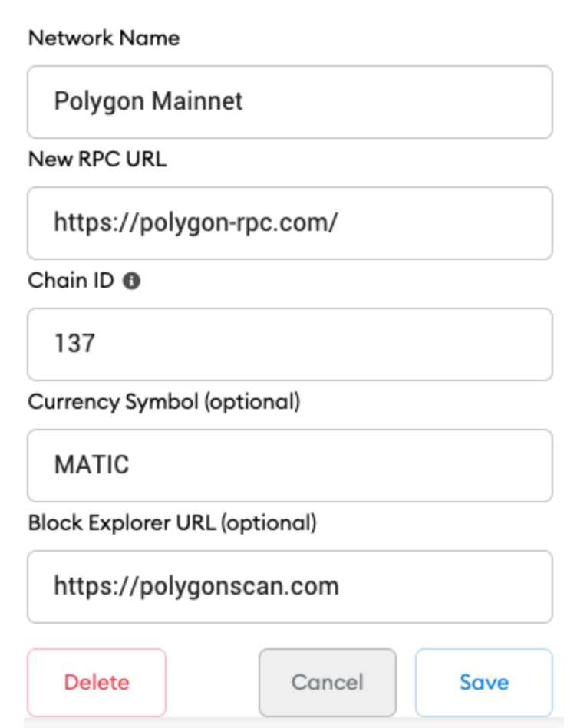This screenshot has width=577, height=728.
Task: Click the Currency Symbol input field
Action: click(288, 463)
